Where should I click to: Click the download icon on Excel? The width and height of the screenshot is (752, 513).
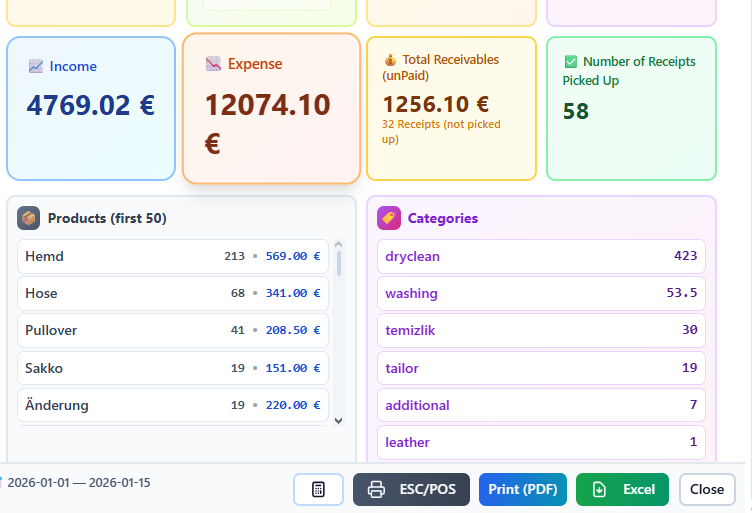click(x=599, y=490)
